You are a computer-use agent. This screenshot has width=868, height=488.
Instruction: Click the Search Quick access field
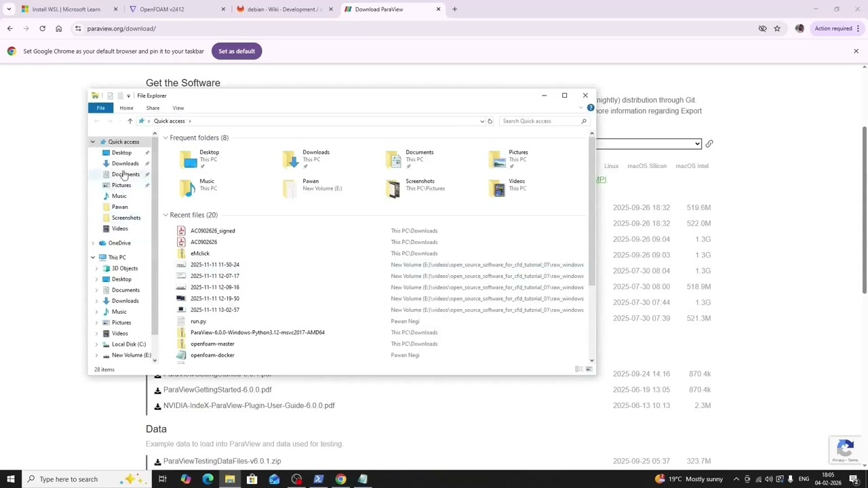coord(539,121)
